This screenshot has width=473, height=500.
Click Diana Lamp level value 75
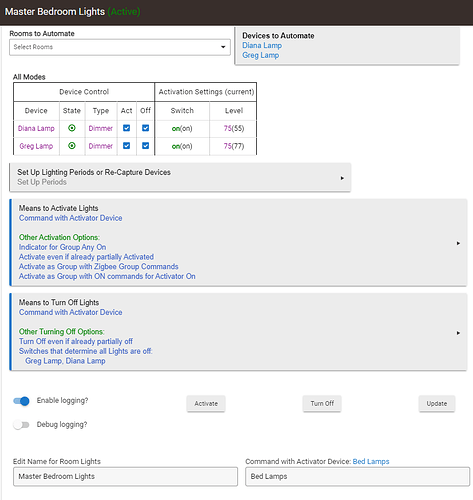point(228,128)
